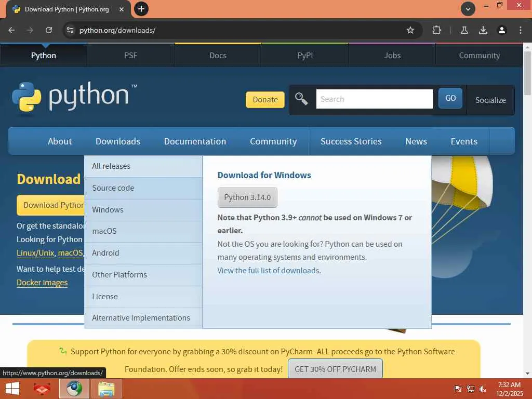
Task: Open the Docs top tab
Action: [218, 55]
